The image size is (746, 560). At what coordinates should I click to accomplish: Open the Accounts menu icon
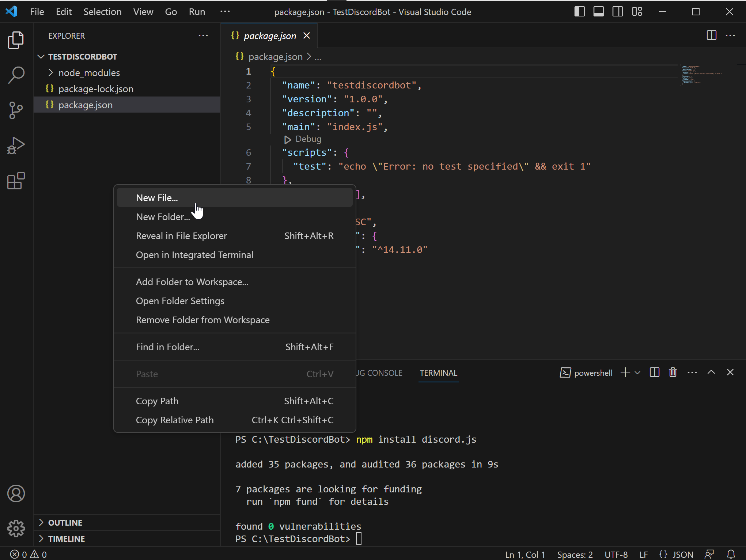click(x=16, y=493)
